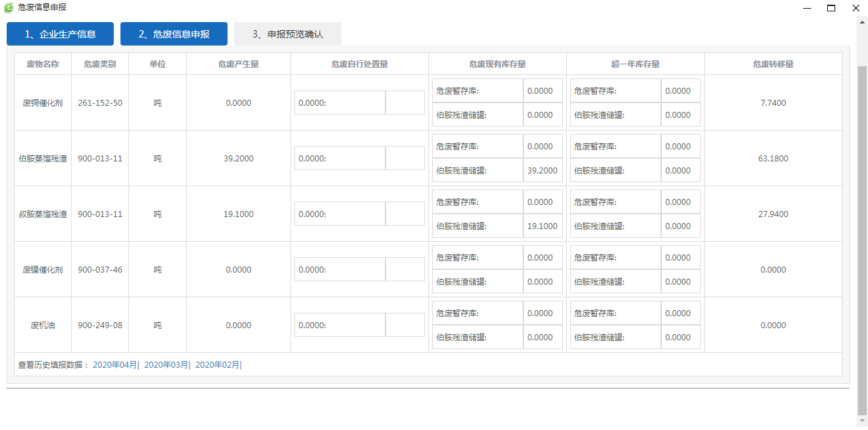Select the 危废信息申报 step tab
This screenshot has width=868, height=430.
click(x=174, y=34)
